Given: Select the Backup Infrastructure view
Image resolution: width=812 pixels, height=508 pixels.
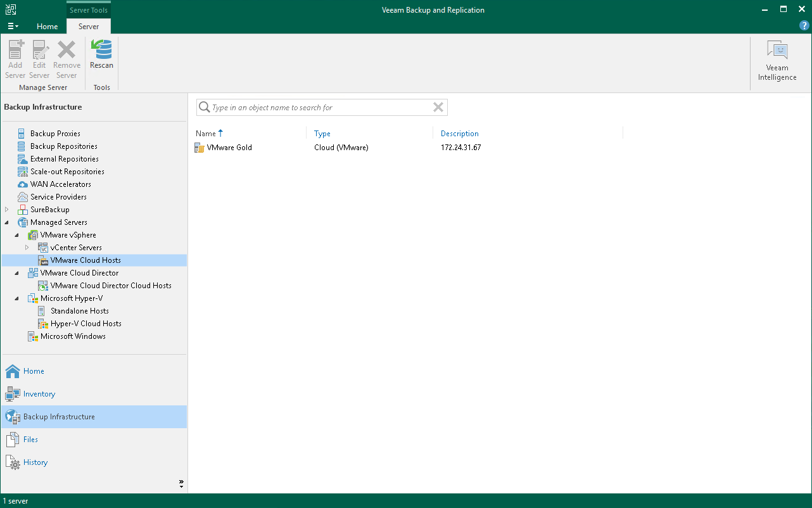Looking at the screenshot, I should click(94, 417).
